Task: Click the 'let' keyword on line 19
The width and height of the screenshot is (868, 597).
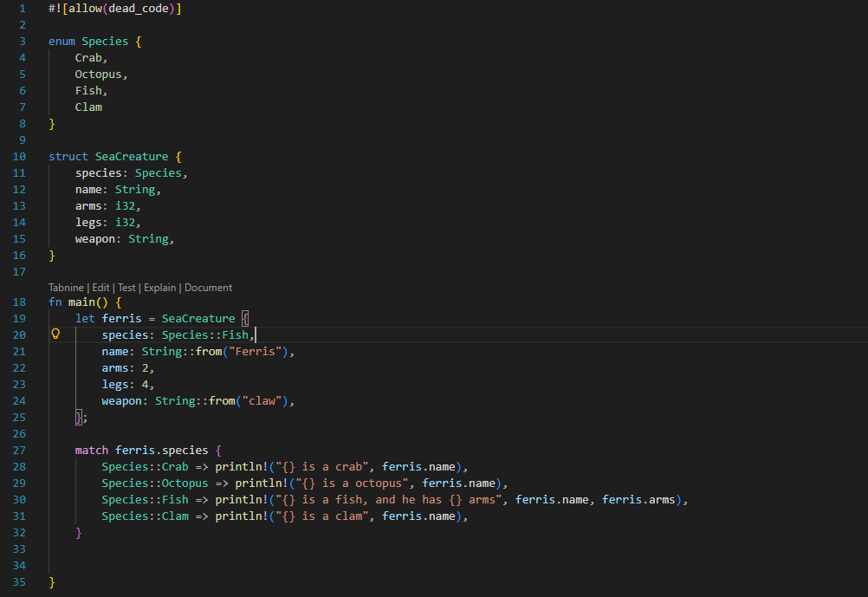Action: (x=85, y=319)
